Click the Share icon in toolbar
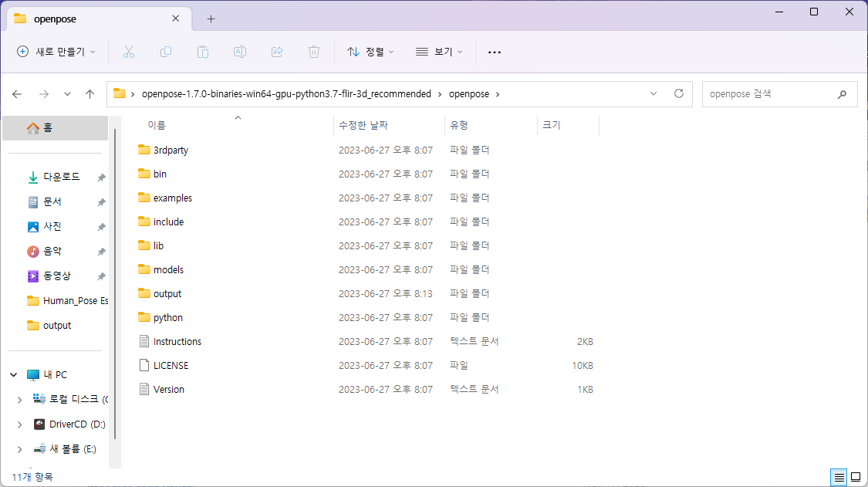 coord(277,52)
